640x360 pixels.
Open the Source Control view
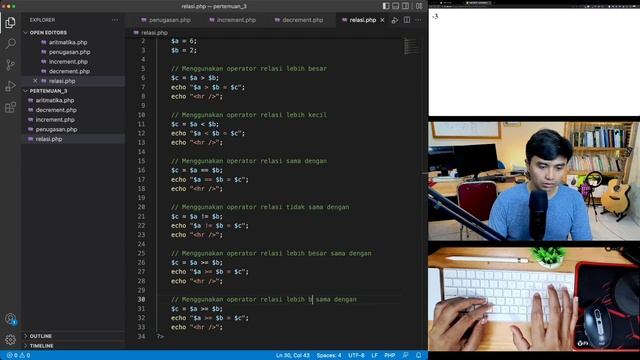pyautogui.click(x=11, y=64)
